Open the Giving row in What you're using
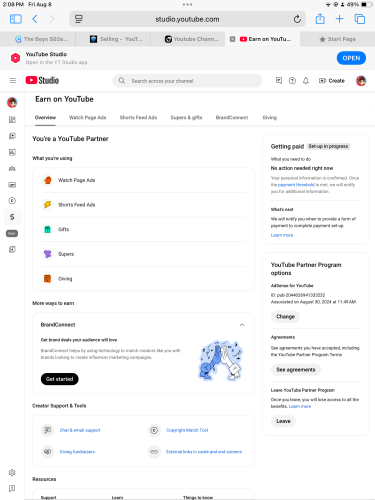The height and width of the screenshot is (500, 375). tap(143, 279)
